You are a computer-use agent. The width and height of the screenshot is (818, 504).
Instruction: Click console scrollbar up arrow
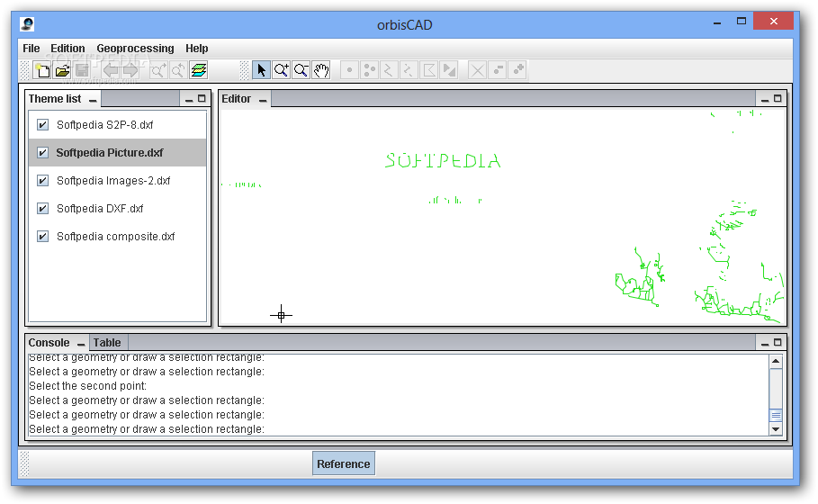click(776, 361)
